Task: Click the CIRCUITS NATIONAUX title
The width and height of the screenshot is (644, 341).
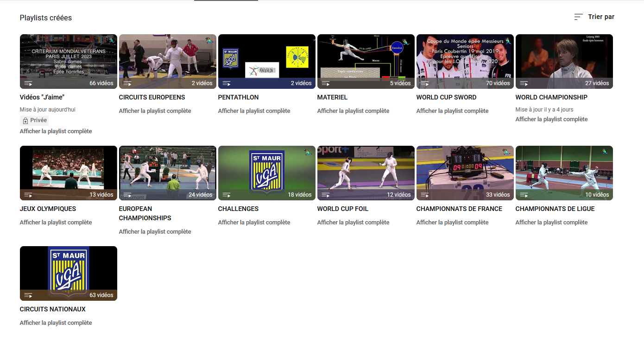Action: [53, 309]
